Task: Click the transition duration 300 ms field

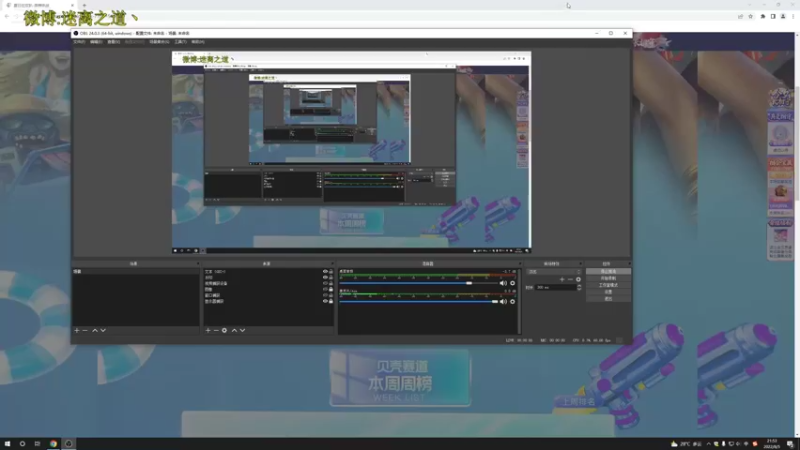Action: click(555, 287)
